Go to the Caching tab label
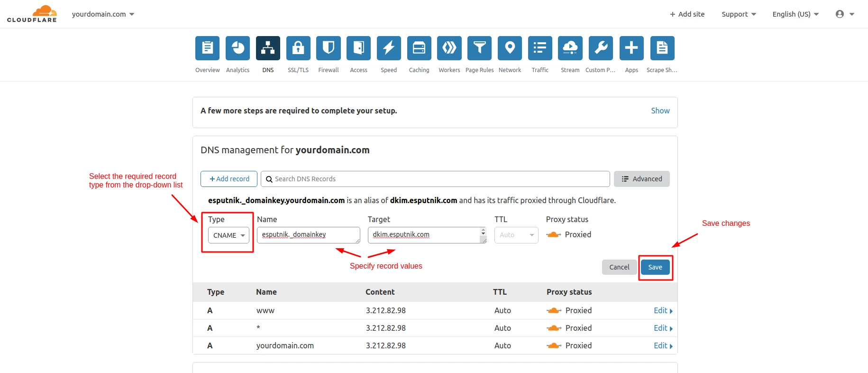Screen dimensions: 868x373 pos(419,70)
